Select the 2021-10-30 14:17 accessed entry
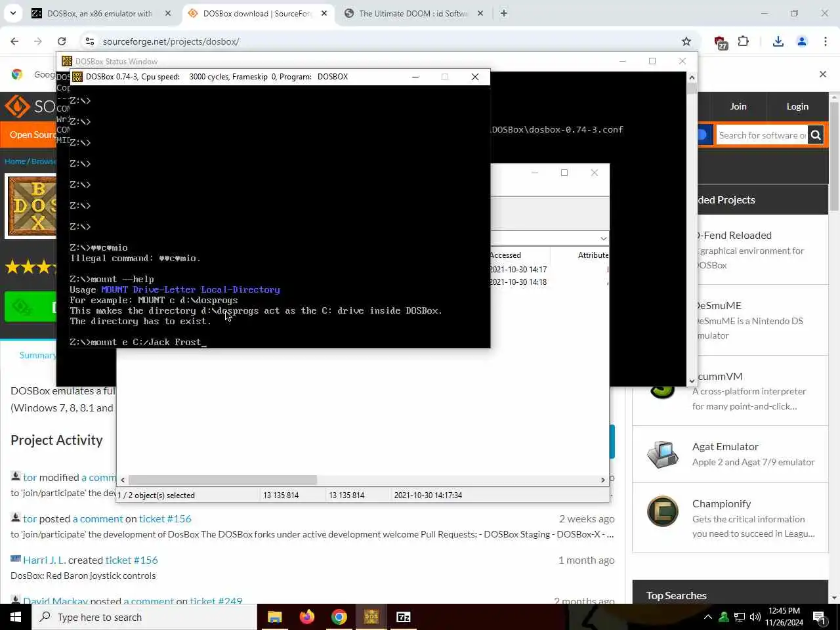This screenshot has width=840, height=630. click(x=518, y=270)
